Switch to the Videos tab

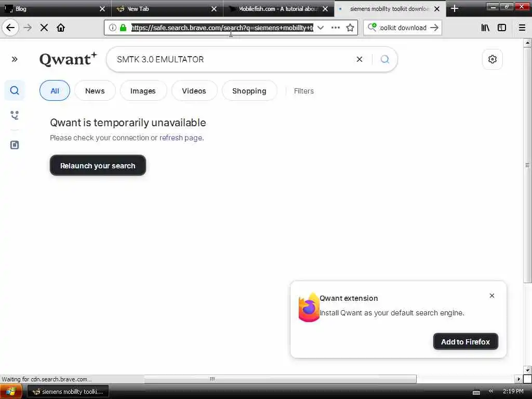click(x=194, y=90)
